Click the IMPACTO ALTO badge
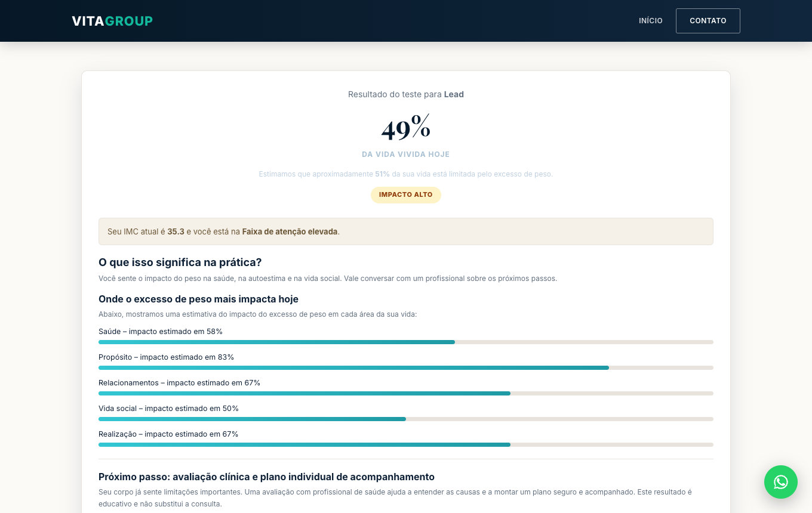The image size is (812, 513). click(406, 195)
